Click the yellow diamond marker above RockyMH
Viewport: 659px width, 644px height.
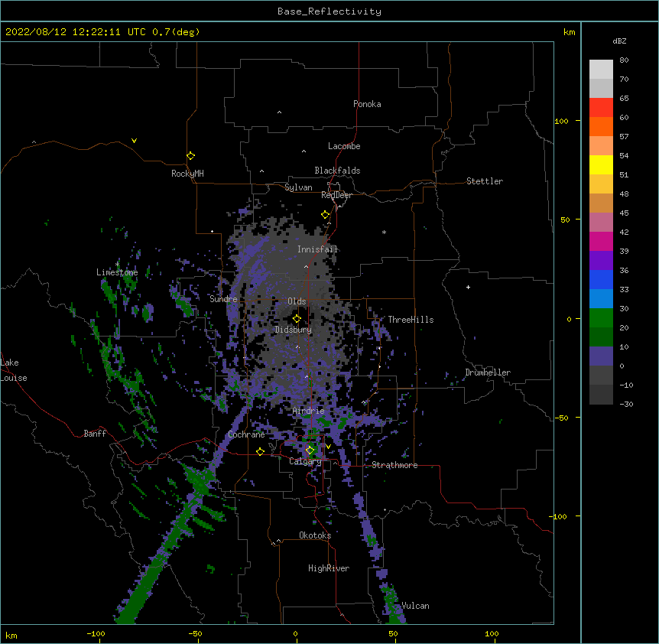click(x=191, y=155)
